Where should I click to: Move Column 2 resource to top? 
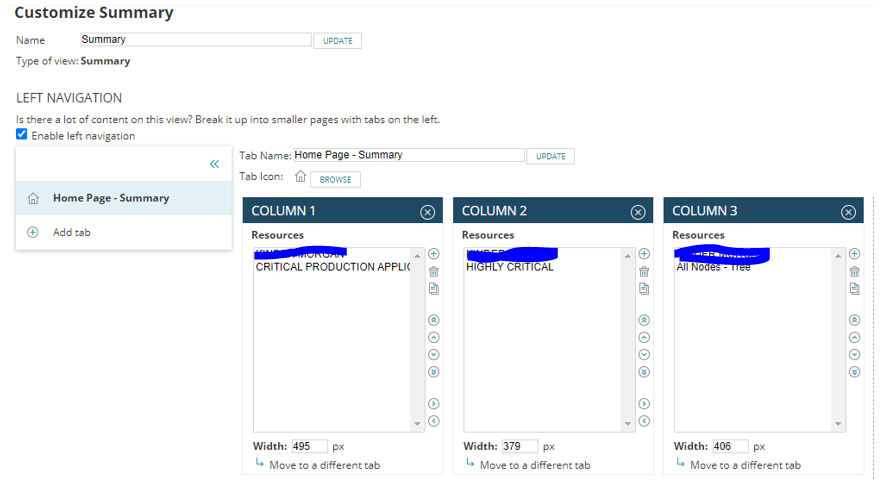644,320
